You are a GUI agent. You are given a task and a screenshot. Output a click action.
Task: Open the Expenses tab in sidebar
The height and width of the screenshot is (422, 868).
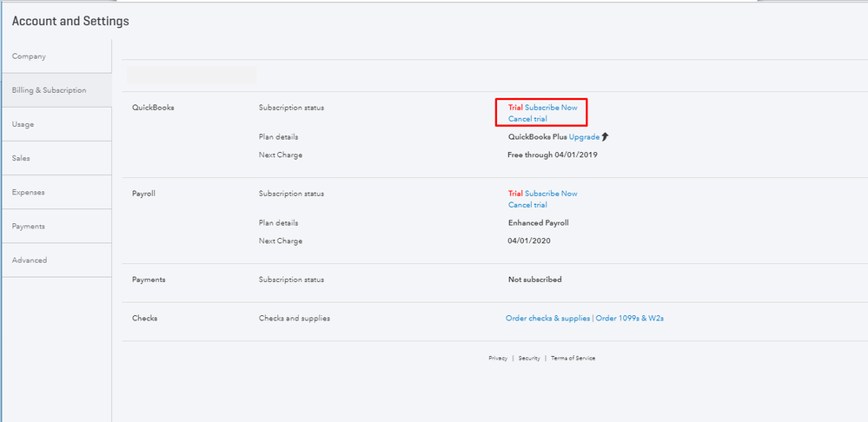(29, 192)
